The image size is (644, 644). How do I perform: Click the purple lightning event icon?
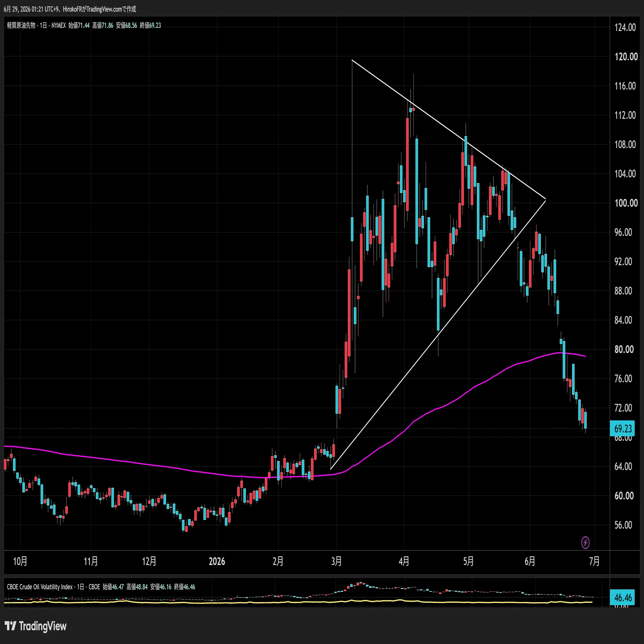[585, 542]
